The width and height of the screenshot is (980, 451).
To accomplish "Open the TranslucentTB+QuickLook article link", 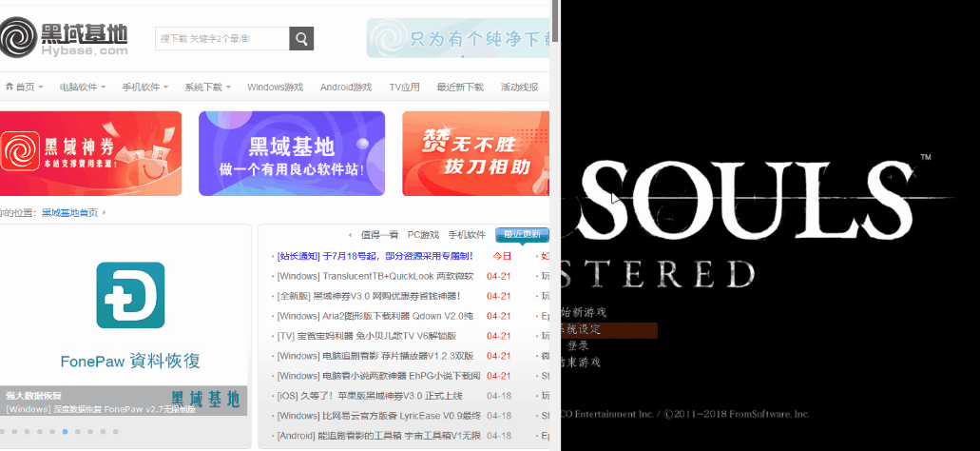I will coord(375,276).
